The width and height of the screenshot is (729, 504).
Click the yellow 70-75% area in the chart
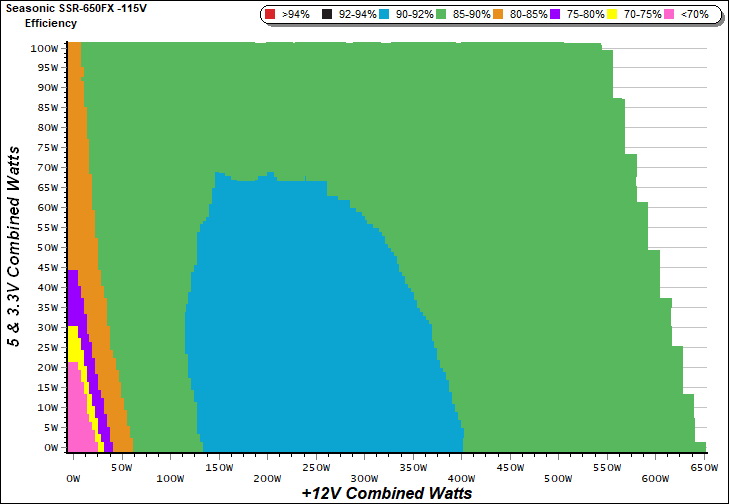pyautogui.click(x=73, y=345)
